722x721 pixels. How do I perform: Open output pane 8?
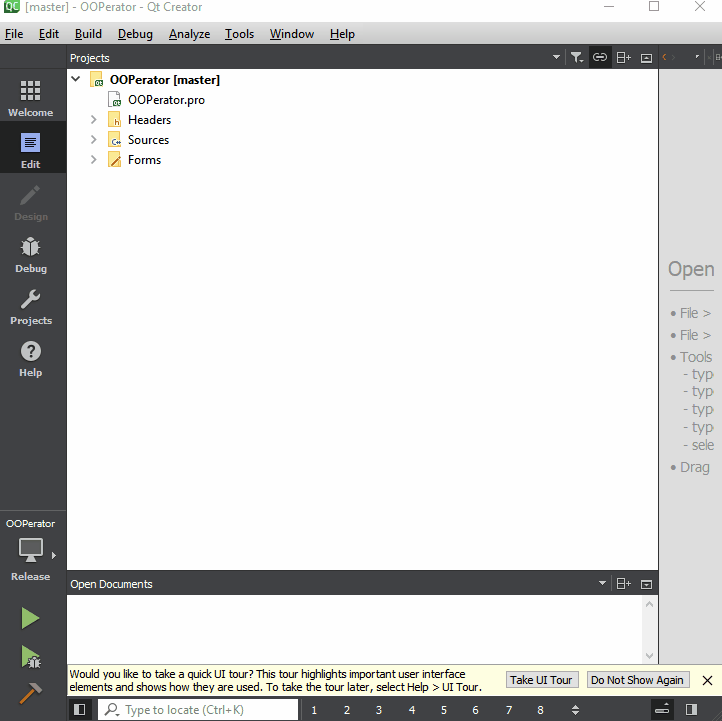540,710
